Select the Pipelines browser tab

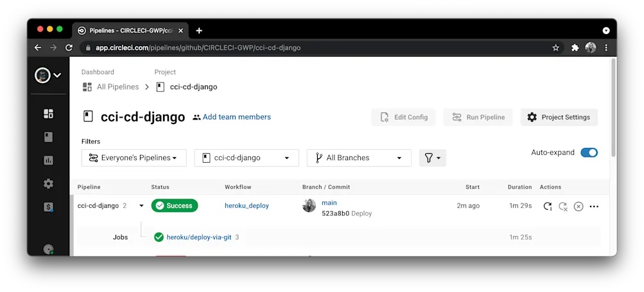click(x=130, y=30)
